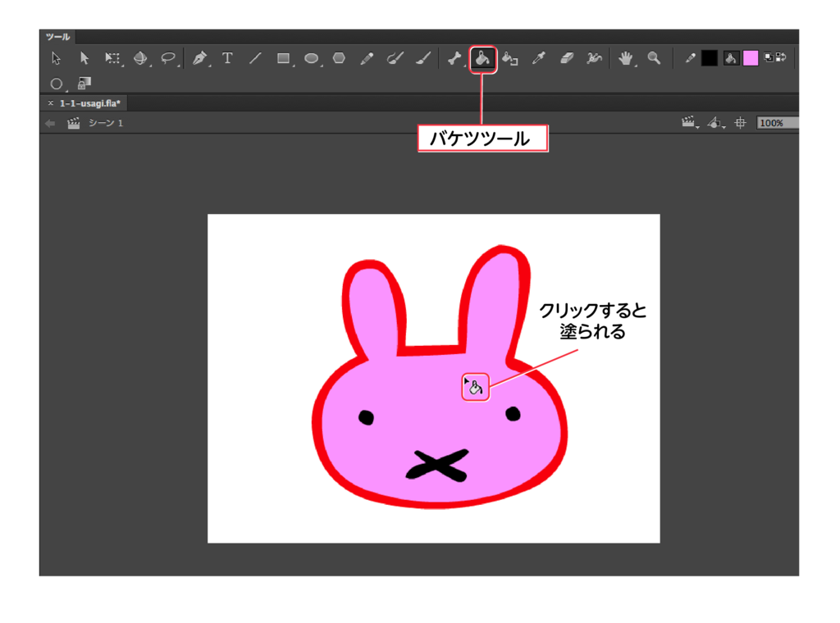Open the Edit Symbols dropdown
Screen dimensions: 840x623
[x=715, y=123]
